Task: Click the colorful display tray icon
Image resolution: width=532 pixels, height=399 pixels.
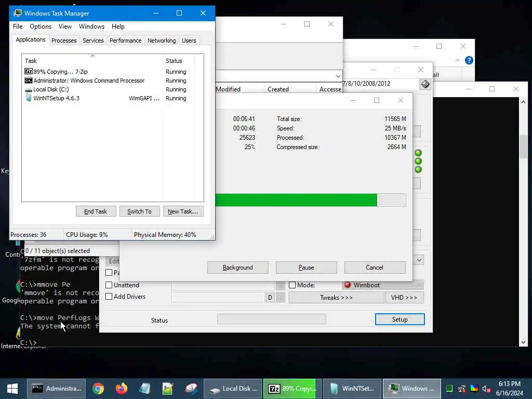Action: pos(474,389)
